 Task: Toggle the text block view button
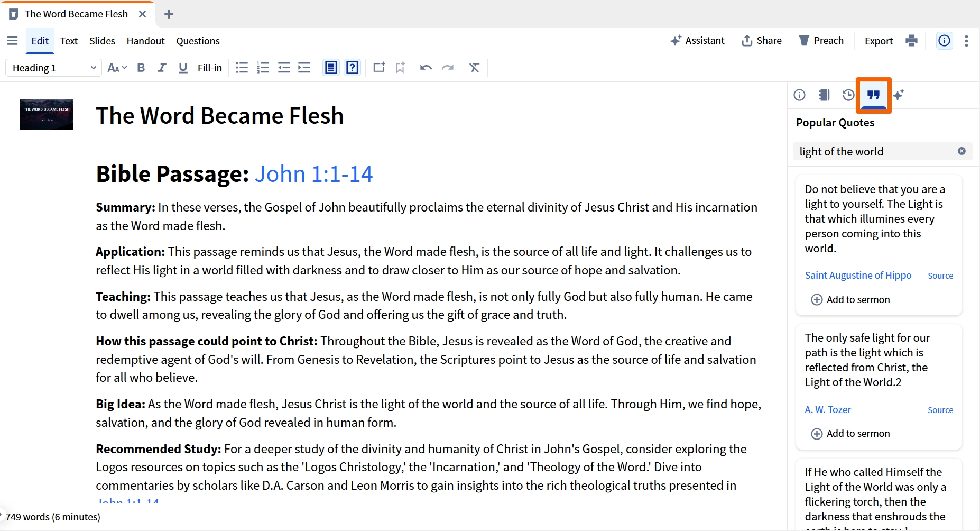[x=331, y=68]
